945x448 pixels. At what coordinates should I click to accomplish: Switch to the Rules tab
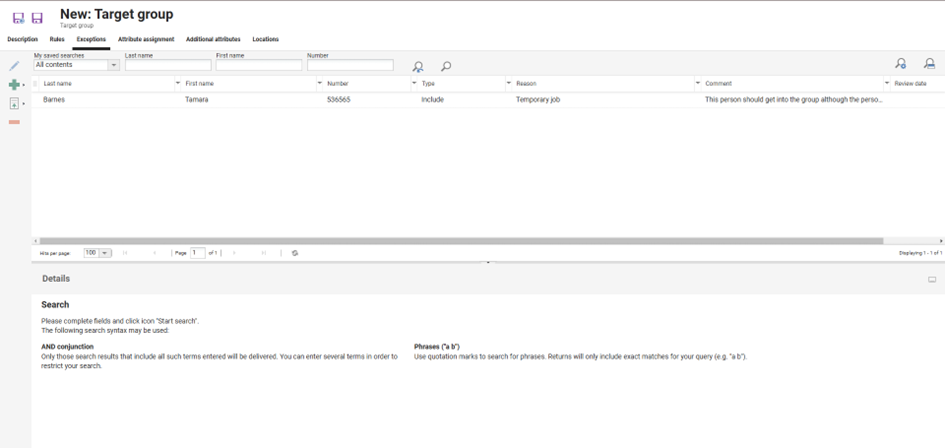coord(57,39)
